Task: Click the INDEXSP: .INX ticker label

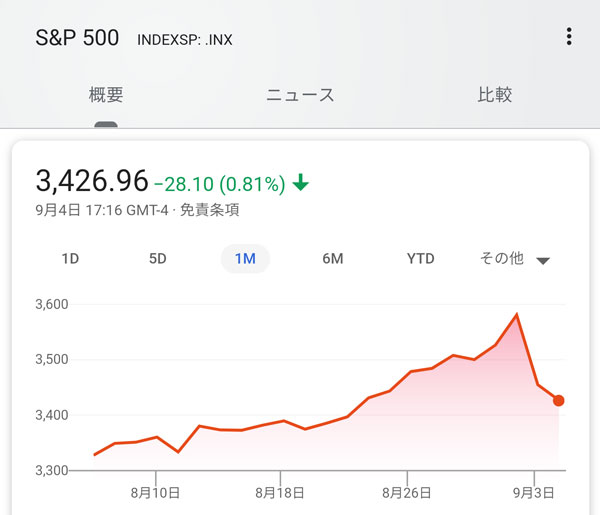Action: pos(185,40)
